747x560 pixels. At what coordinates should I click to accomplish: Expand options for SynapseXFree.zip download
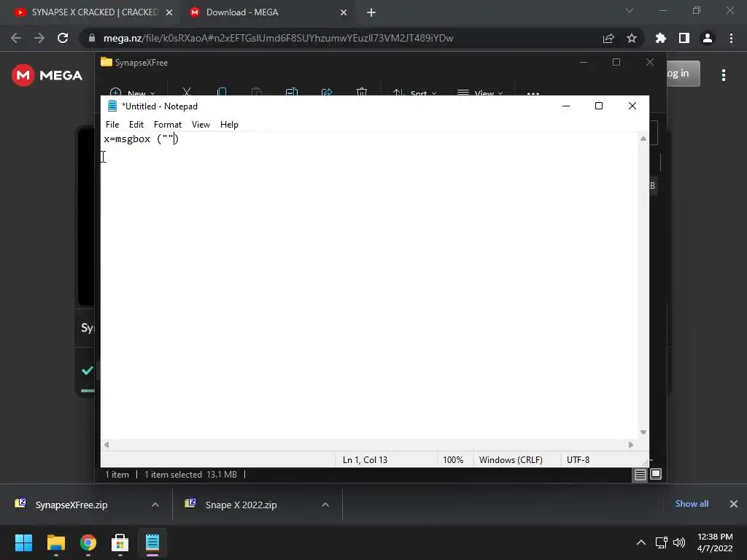click(155, 505)
